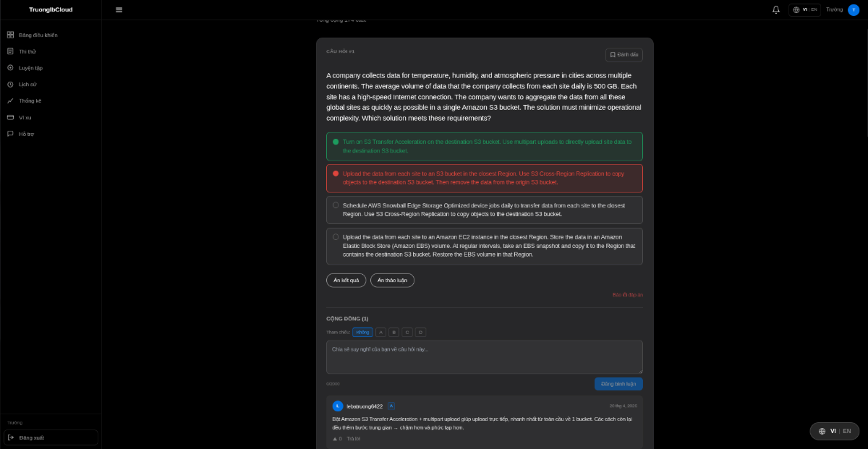Select answer about S3 Cross-Region Replication upload
This screenshot has width=868, height=449.
484,179
